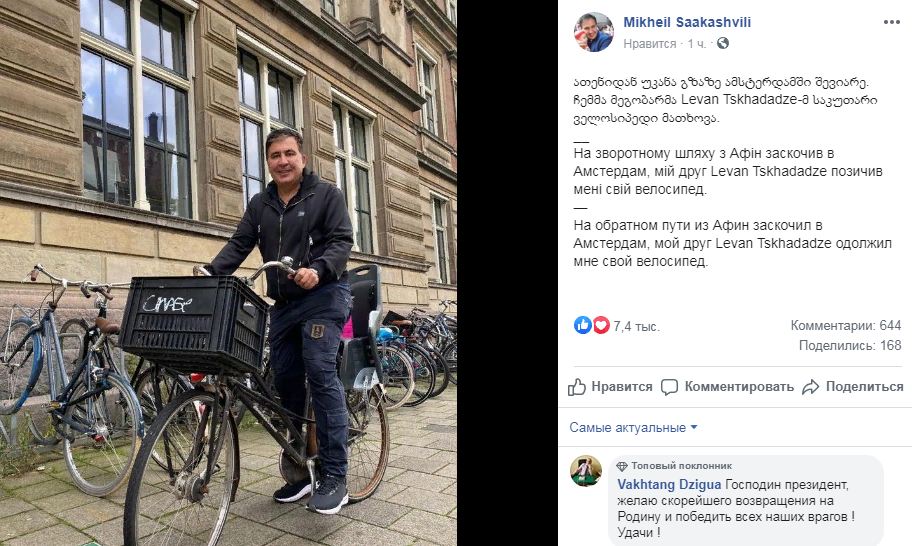Screen dimensions: 912x546
Task: Open the three-dot post options menu
Action: [x=891, y=22]
